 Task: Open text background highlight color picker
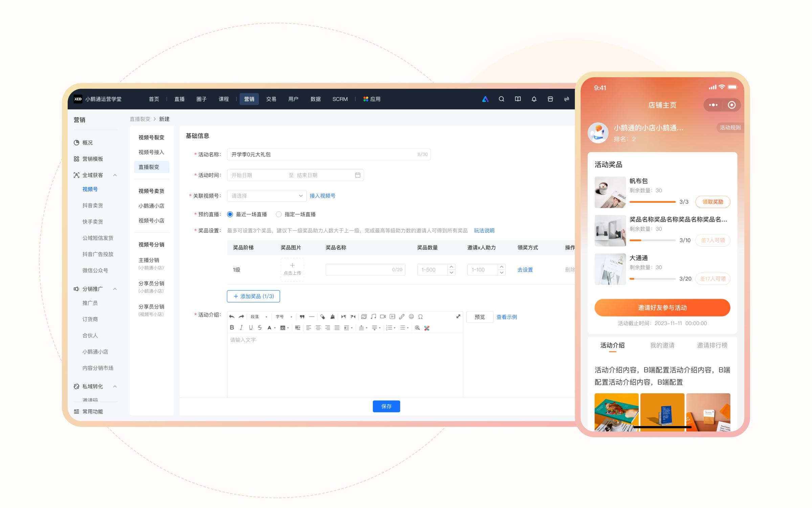(x=284, y=327)
